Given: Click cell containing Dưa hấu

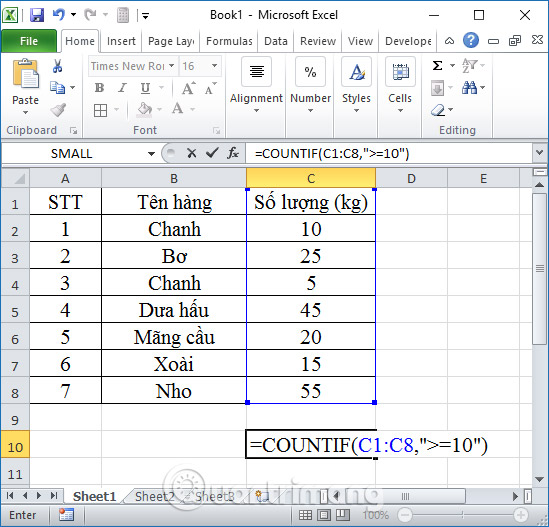Looking at the screenshot, I should coord(174,310).
